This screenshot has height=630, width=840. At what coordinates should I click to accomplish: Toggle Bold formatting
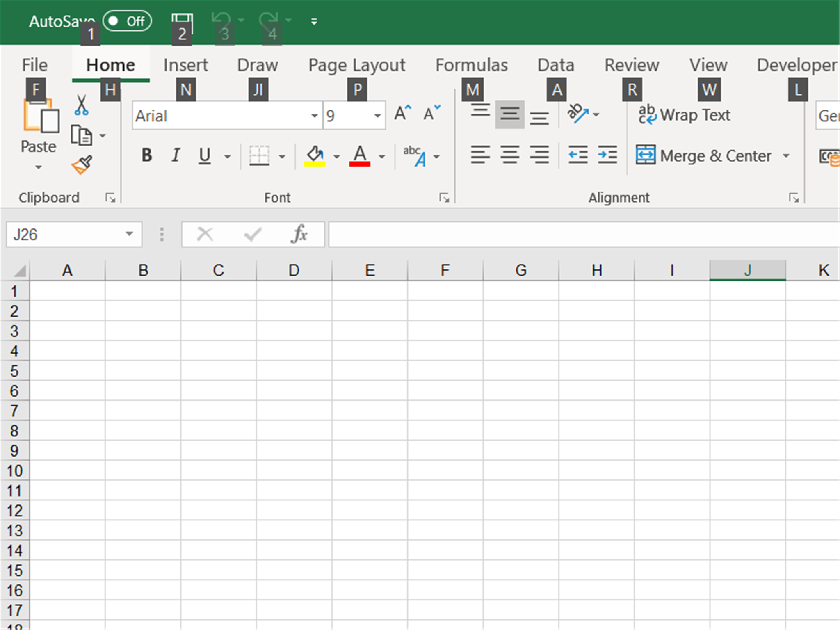(146, 155)
